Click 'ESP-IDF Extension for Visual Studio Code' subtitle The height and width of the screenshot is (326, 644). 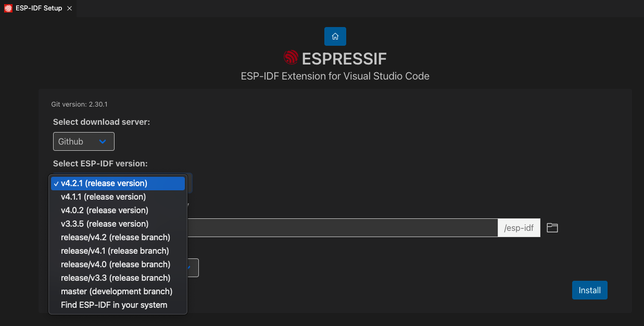point(335,76)
